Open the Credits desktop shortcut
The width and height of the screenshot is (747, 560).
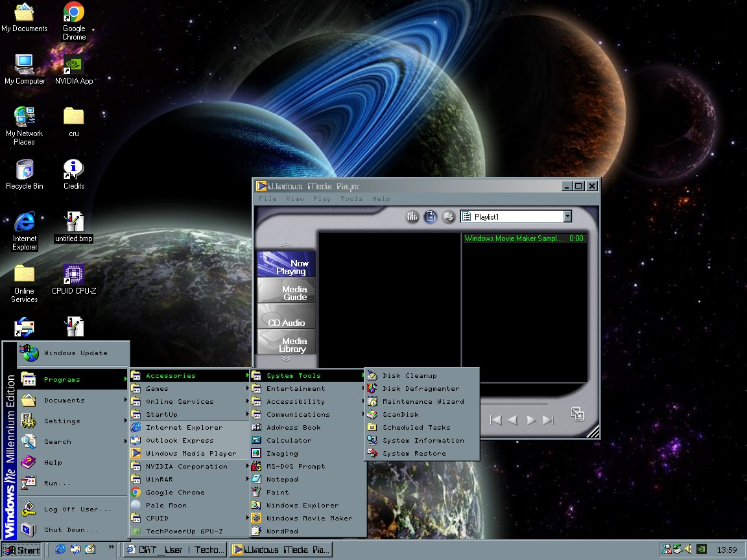pyautogui.click(x=74, y=175)
